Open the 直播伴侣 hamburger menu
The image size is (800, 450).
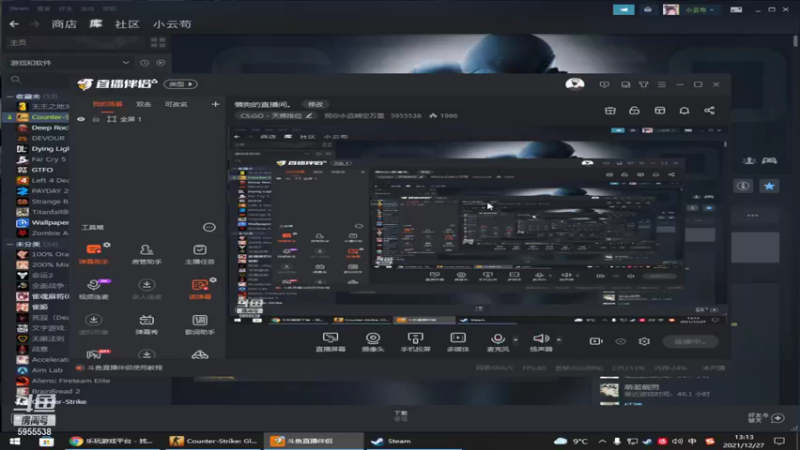[662, 84]
